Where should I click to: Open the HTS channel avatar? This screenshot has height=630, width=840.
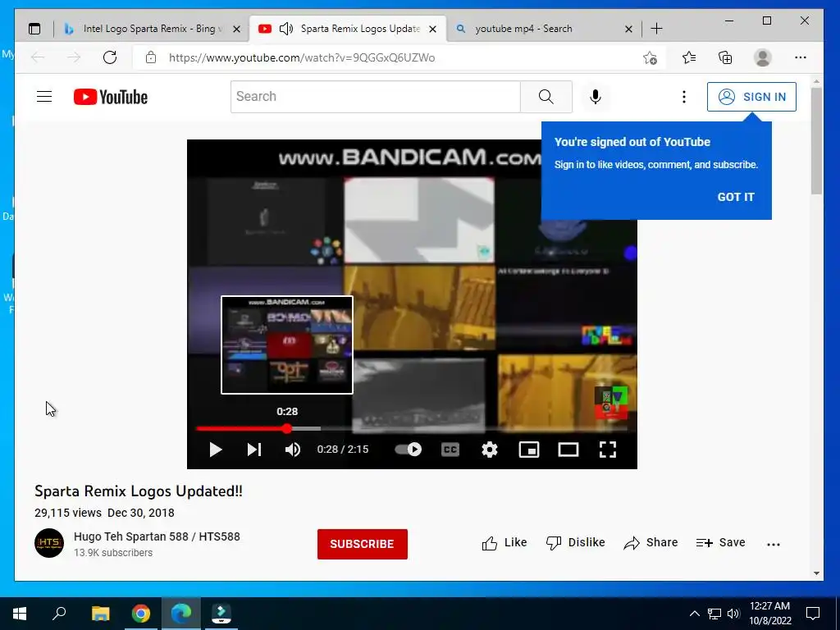tap(49, 543)
